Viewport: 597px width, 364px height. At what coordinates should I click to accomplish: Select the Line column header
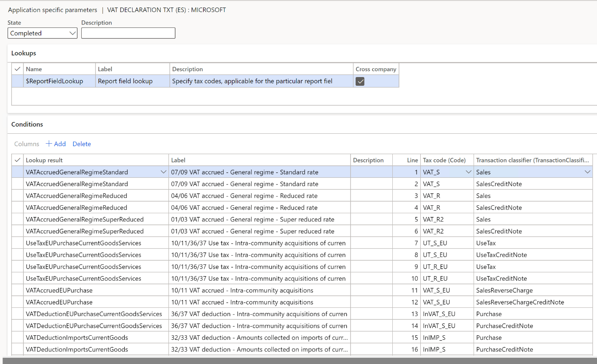click(x=412, y=160)
